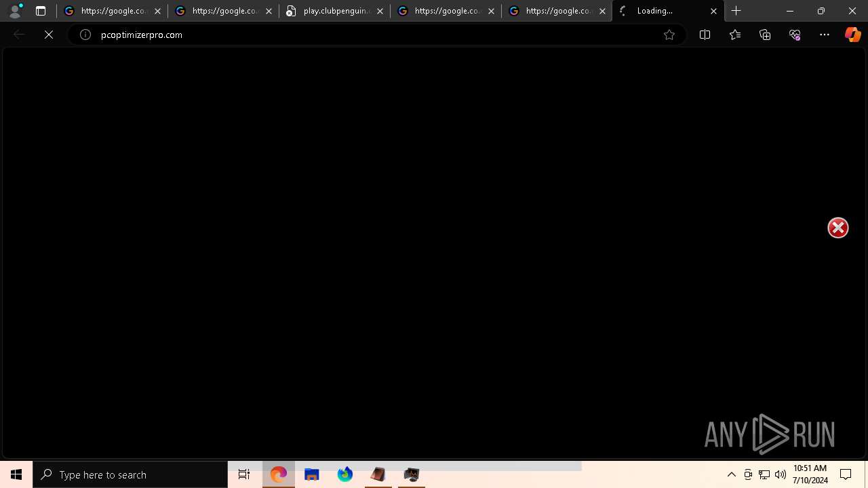
Task: Open a new tab with plus button
Action: pyautogui.click(x=736, y=11)
